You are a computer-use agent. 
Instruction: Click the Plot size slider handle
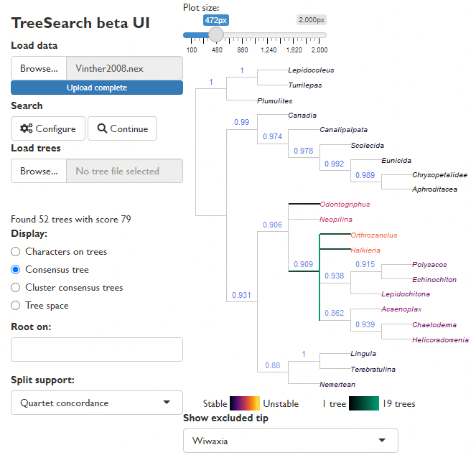click(216, 34)
